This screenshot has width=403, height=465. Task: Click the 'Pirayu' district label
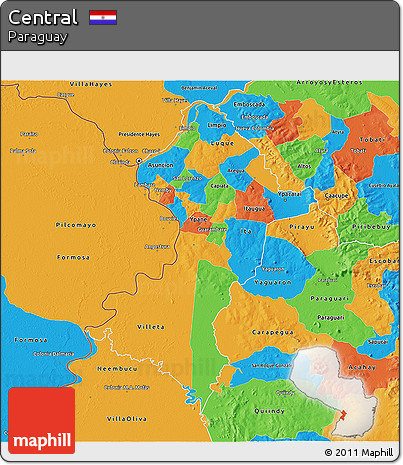302,227
